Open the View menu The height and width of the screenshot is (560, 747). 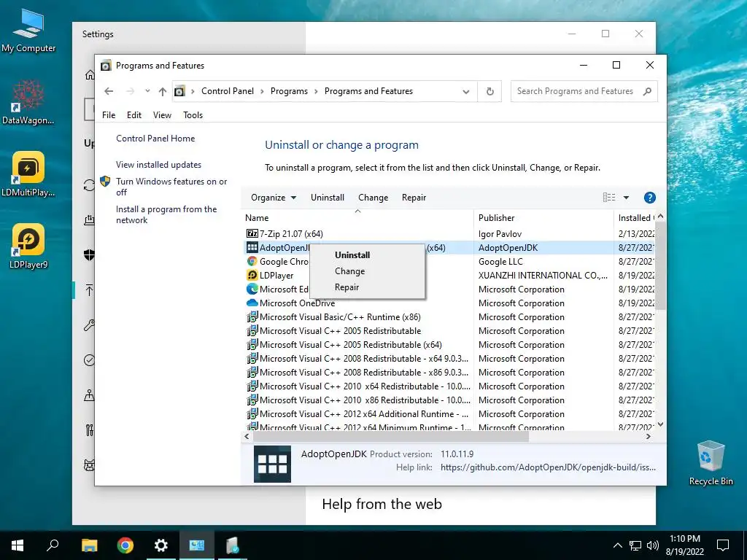click(162, 114)
